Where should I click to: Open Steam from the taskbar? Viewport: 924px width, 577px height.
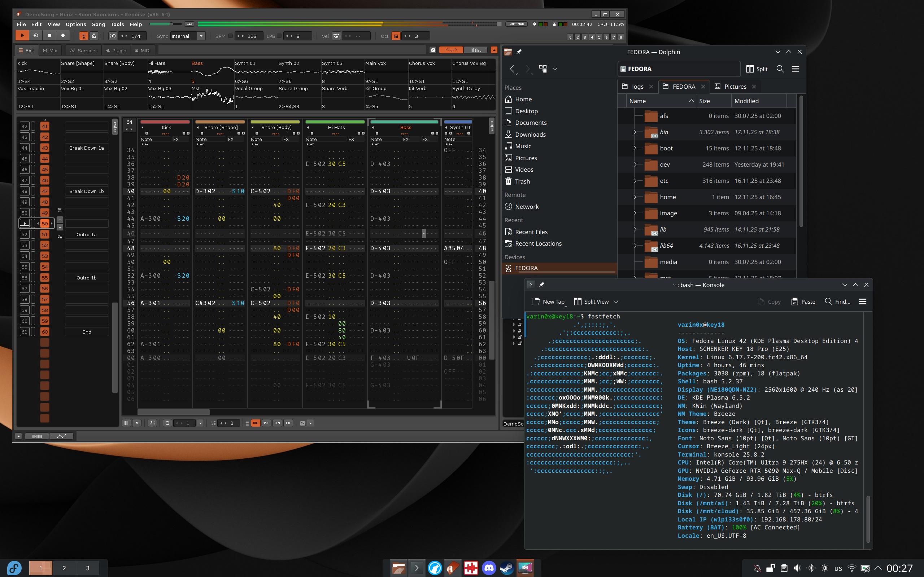pos(507,568)
